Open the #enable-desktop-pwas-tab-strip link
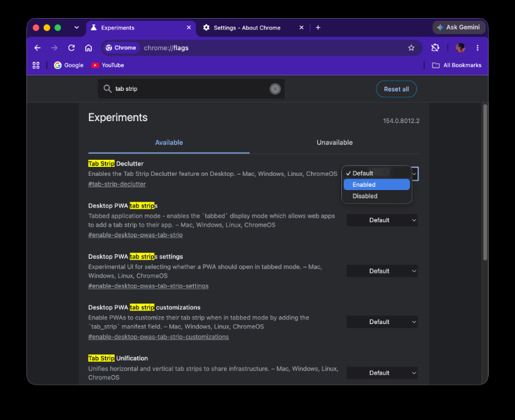Viewport: 515px width, 420px height. (x=135, y=235)
